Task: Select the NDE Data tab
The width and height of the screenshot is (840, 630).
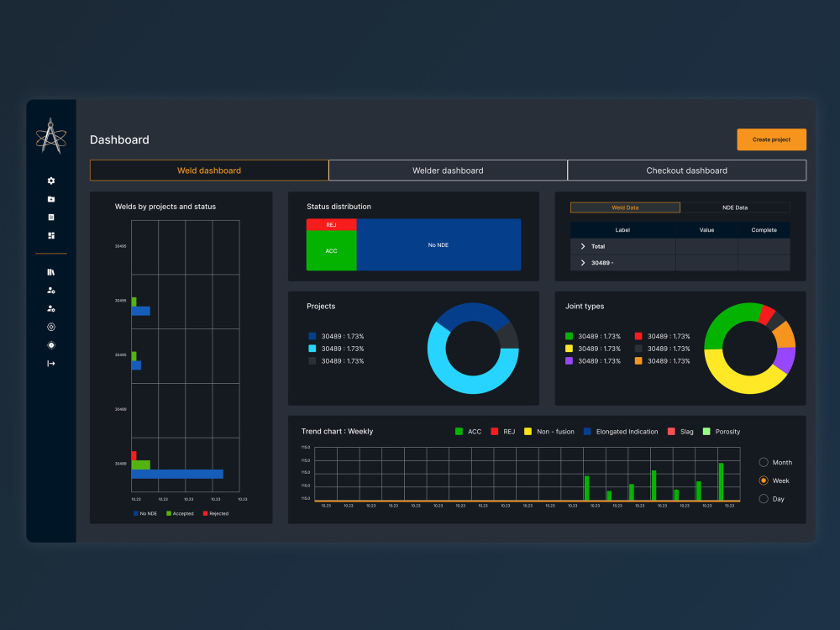Action: pyautogui.click(x=735, y=207)
